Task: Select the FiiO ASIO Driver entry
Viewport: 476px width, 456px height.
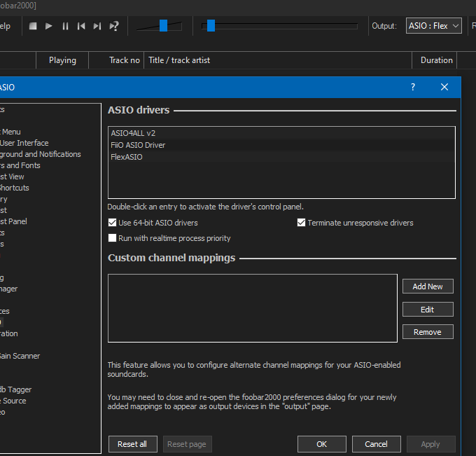Action: click(x=138, y=145)
